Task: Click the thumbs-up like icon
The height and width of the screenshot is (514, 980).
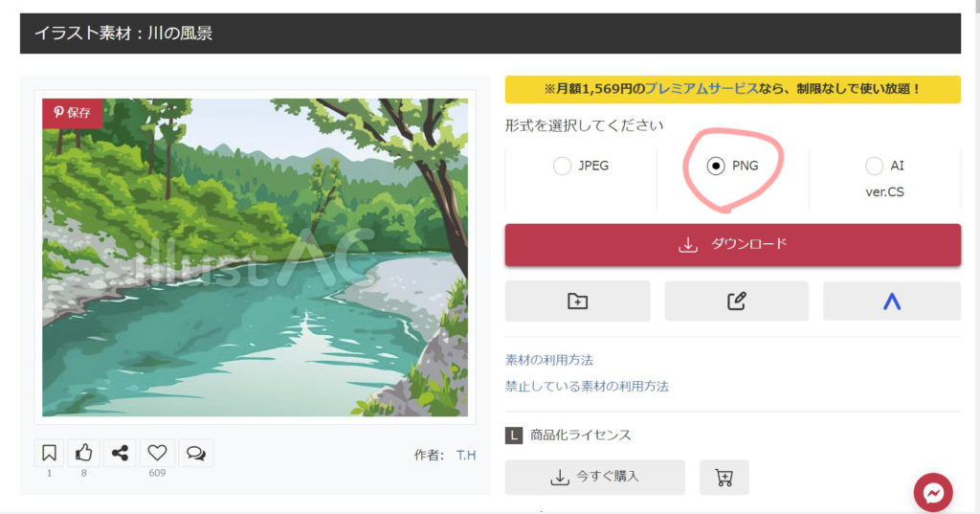Action: pyautogui.click(x=85, y=453)
